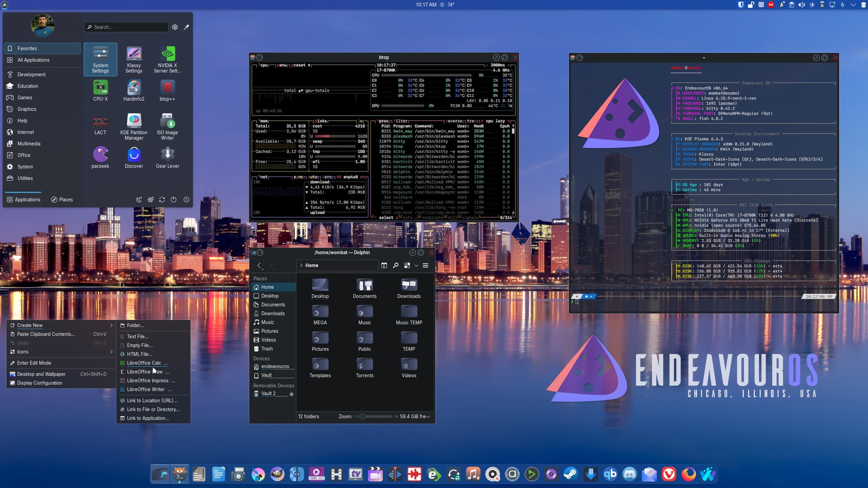The height and width of the screenshot is (488, 868).
Task: Open LACT GPU tool
Action: (x=100, y=125)
